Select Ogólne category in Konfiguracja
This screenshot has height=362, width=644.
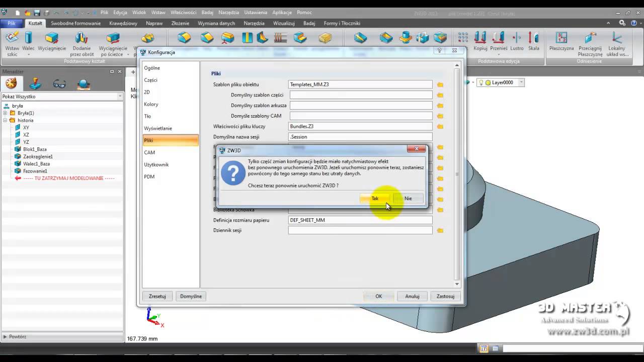click(x=152, y=68)
